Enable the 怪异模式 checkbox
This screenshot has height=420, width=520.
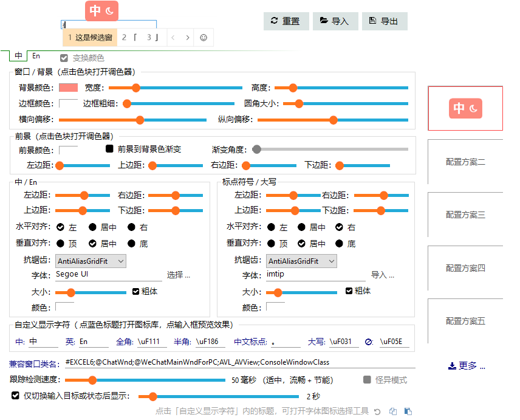367,380
